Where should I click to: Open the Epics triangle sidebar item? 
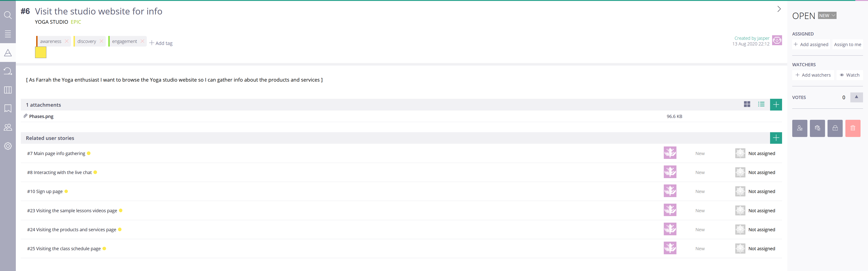(x=8, y=53)
